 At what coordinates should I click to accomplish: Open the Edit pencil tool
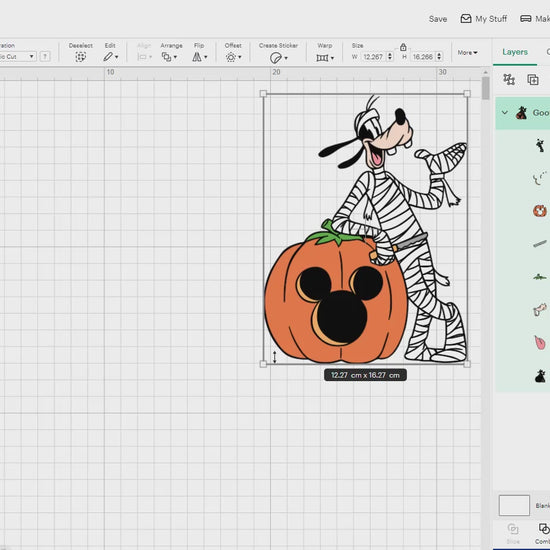click(108, 57)
